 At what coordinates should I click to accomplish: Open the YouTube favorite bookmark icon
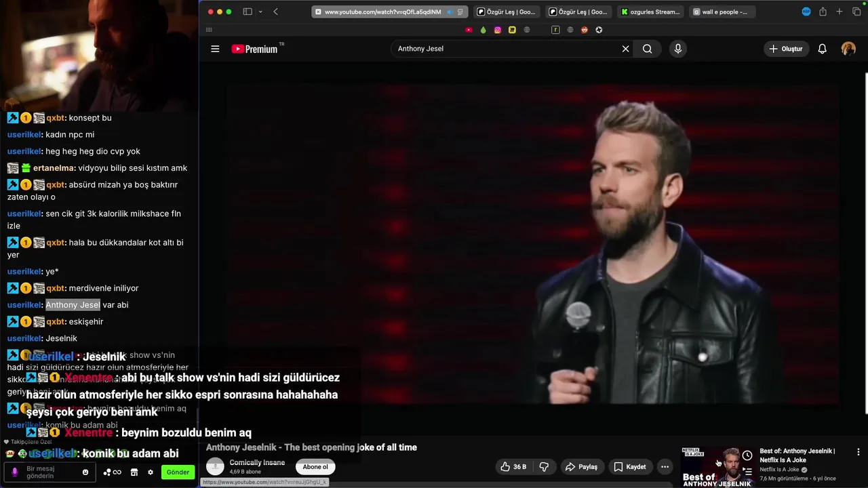[x=469, y=30]
